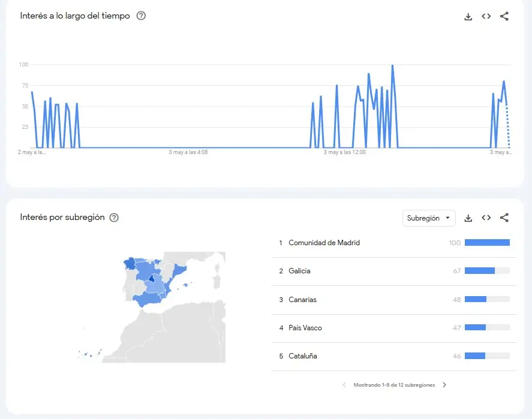532x419 pixels.
Task: Download the subregion interest data
Action: point(468,218)
